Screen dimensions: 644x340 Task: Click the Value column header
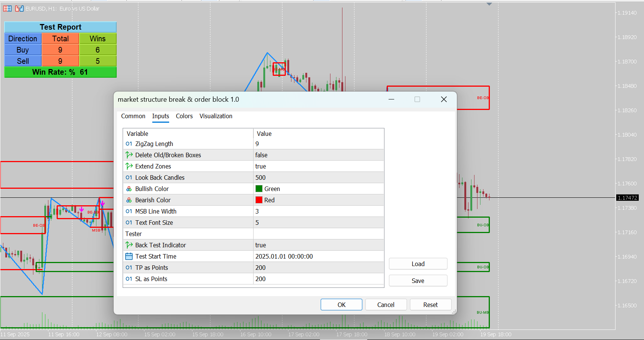tap(319, 134)
